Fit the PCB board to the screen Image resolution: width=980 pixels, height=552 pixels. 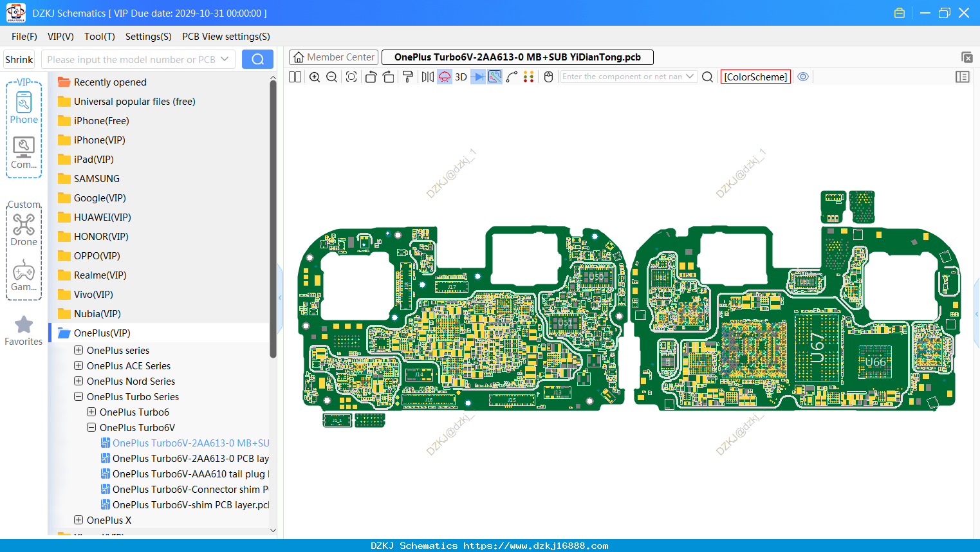pyautogui.click(x=351, y=77)
